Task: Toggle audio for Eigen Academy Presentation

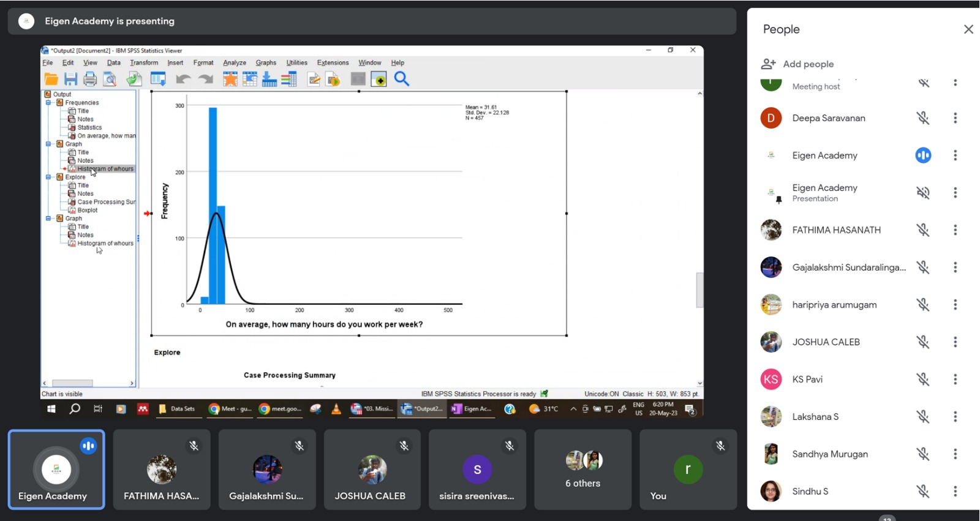Action: pos(922,193)
